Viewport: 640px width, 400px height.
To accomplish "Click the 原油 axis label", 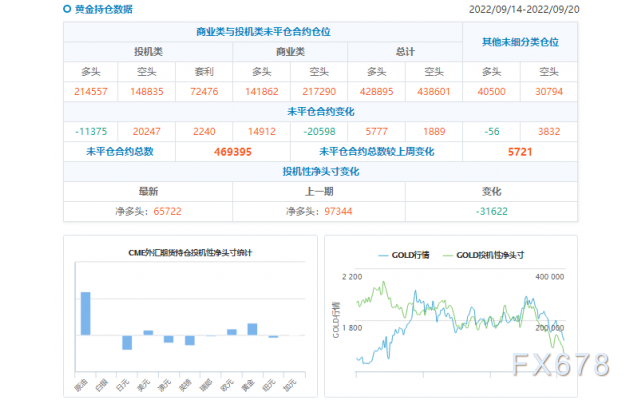I will coord(81,384).
